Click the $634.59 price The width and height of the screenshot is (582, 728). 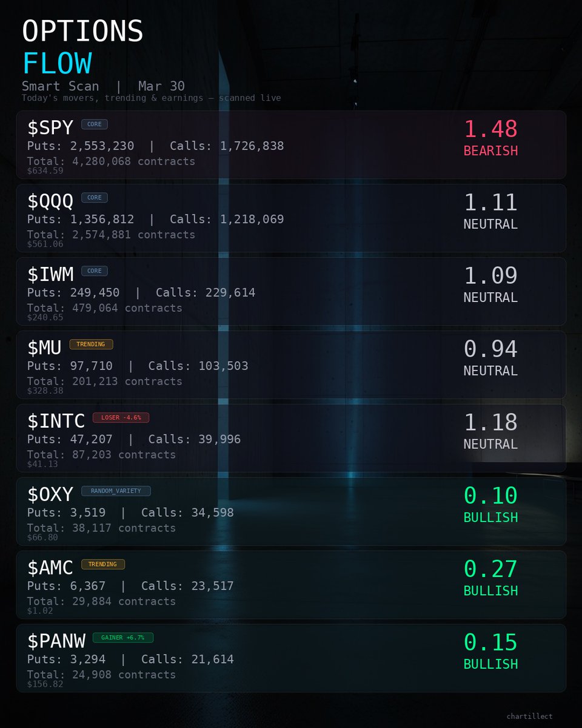[45, 170]
